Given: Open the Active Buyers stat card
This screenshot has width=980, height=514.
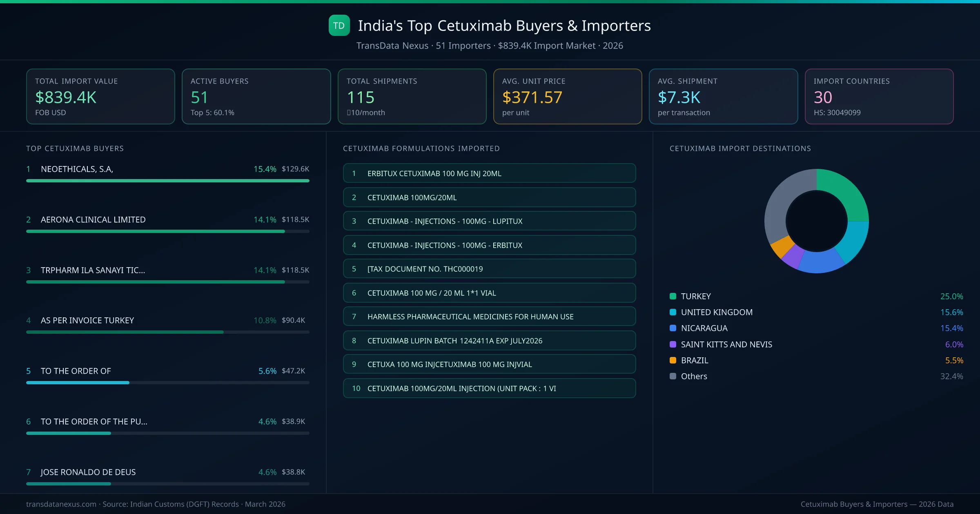Looking at the screenshot, I should (256, 96).
